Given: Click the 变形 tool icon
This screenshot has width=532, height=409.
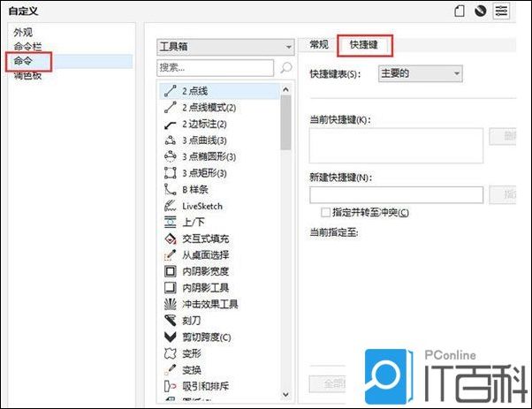Looking at the screenshot, I should pyautogui.click(x=170, y=353).
